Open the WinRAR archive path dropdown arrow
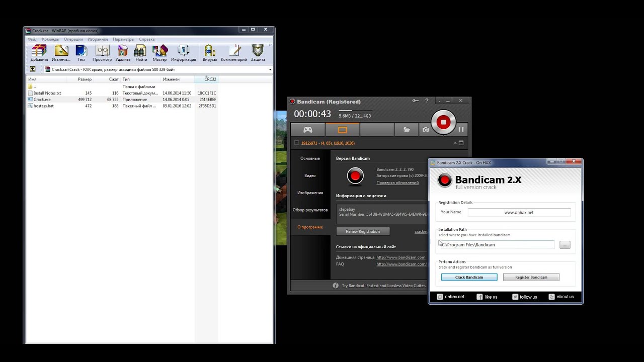The height and width of the screenshot is (362, 644). point(270,69)
